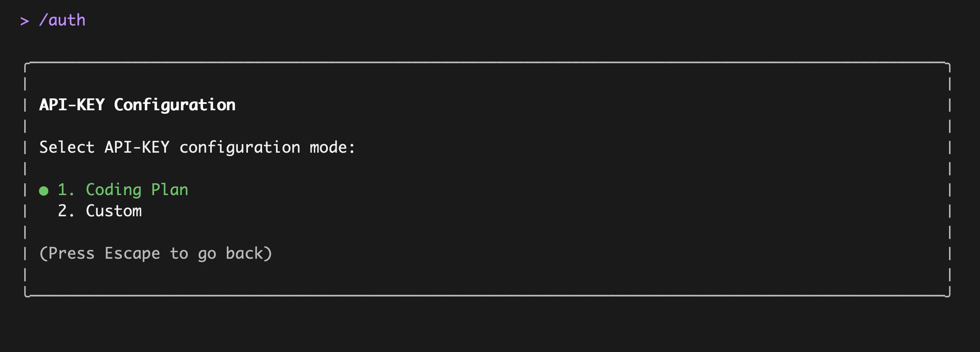The image size is (980, 352).
Task: Click the /auth command text
Action: coord(62,20)
